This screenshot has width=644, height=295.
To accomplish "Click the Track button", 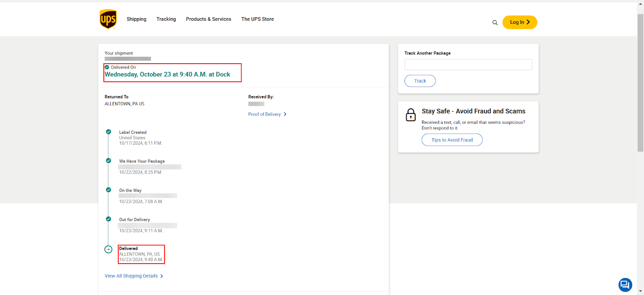I will tap(420, 81).
